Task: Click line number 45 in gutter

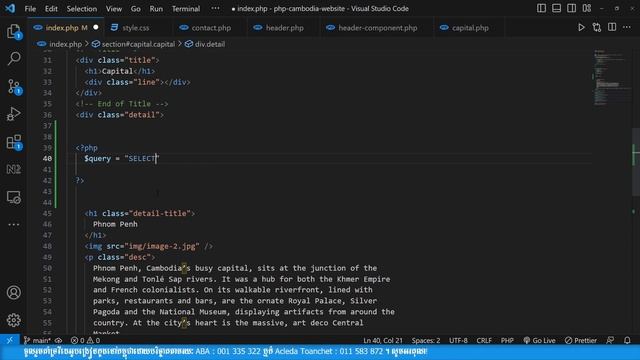Action: 47,213
